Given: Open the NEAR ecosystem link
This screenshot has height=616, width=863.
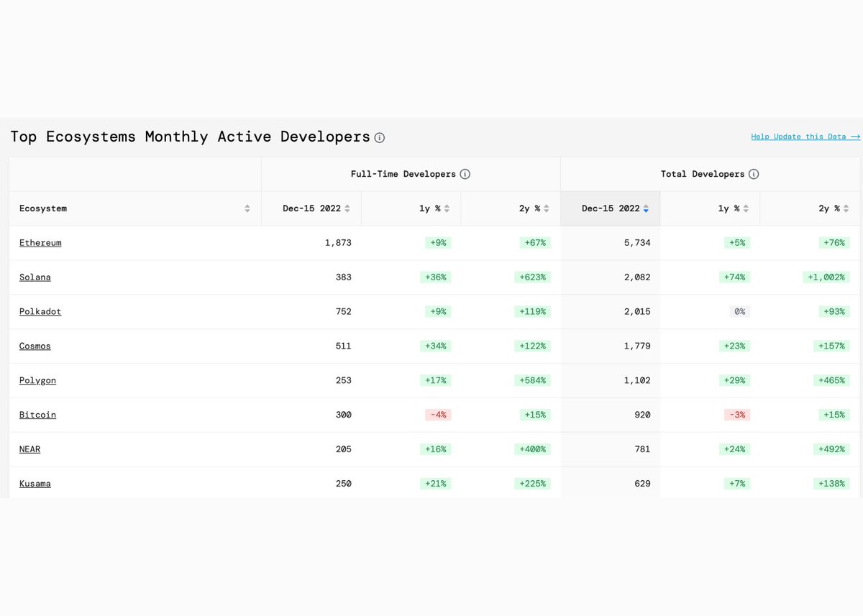Looking at the screenshot, I should click(29, 449).
